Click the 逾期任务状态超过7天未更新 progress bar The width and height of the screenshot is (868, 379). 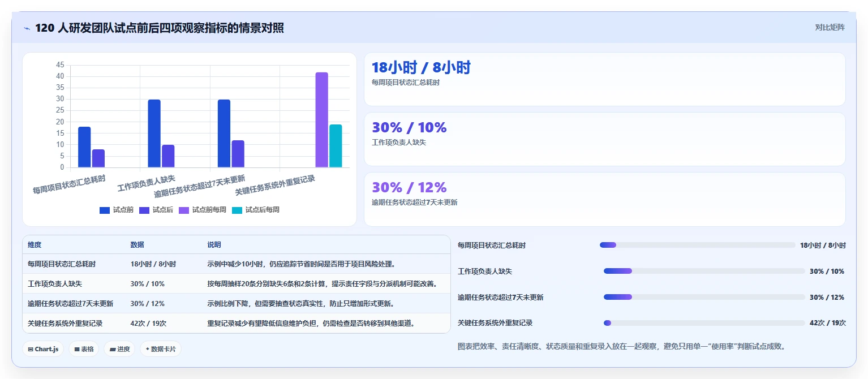pyautogui.click(x=704, y=297)
